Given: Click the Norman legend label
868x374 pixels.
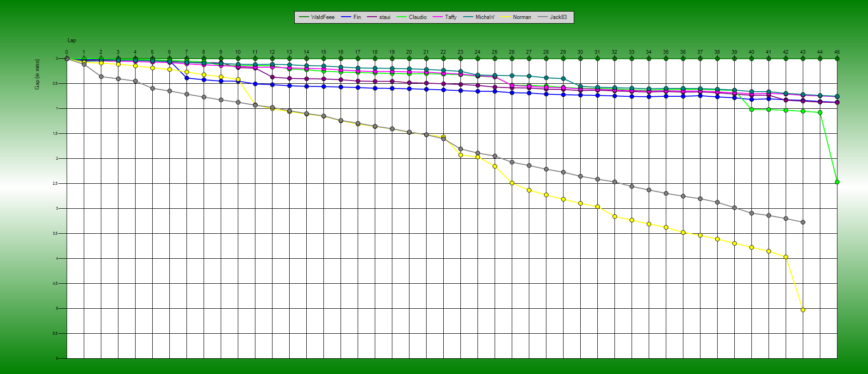Looking at the screenshot, I should [521, 17].
